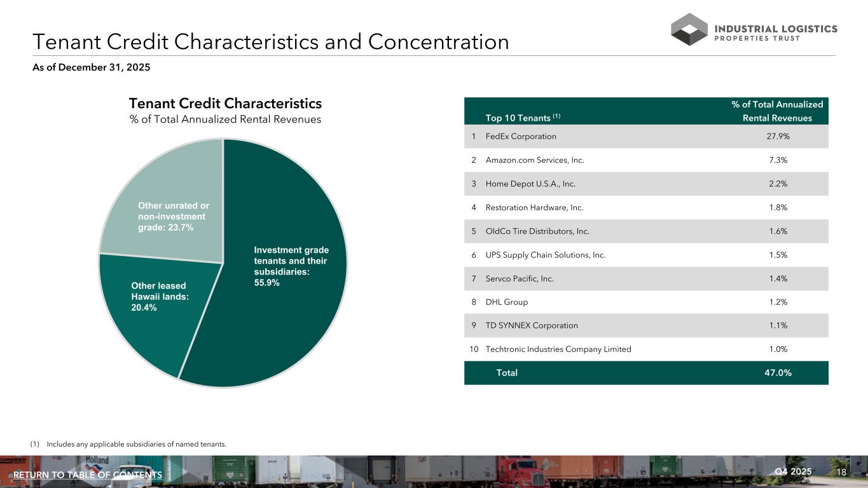Viewport: 868px width, 488px height.
Task: Click the OldCo Tire Distributors, Inc. row
Action: (x=646, y=231)
